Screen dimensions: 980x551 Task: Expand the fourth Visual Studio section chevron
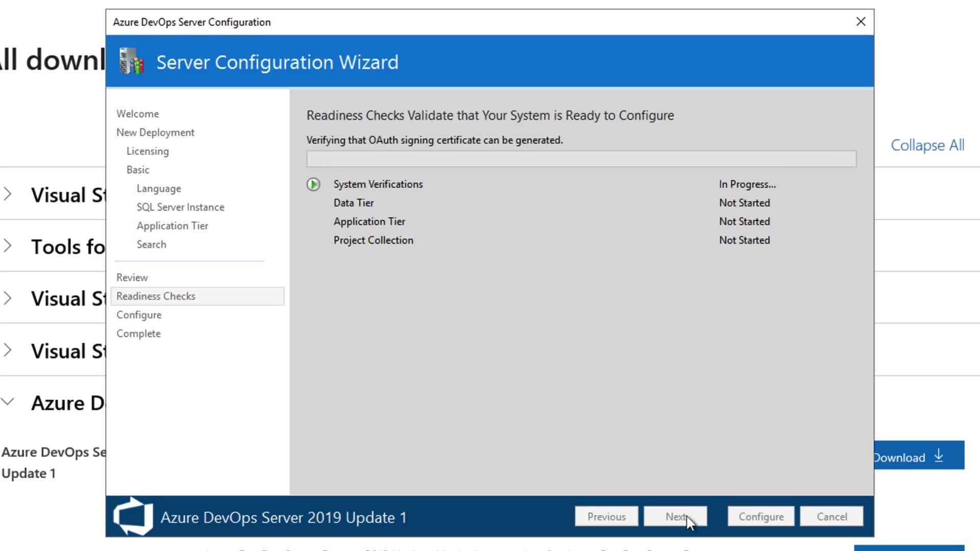[x=8, y=350]
